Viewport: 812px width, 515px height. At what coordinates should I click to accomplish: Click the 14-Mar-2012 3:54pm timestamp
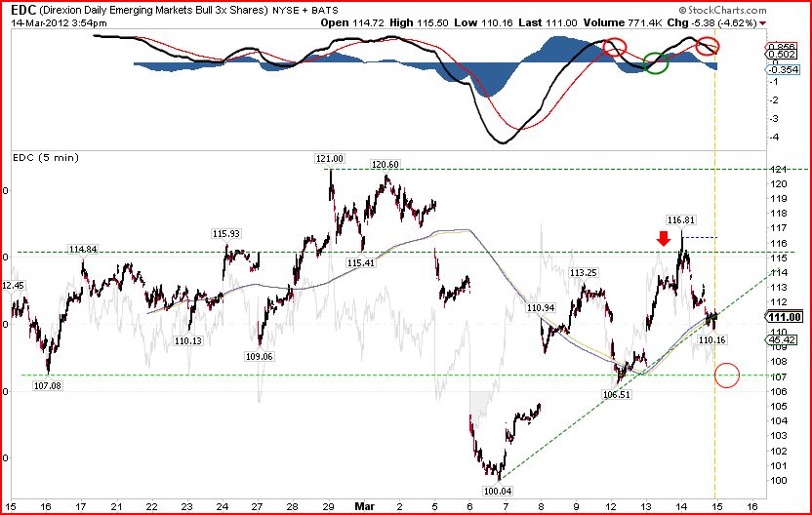click(59, 22)
